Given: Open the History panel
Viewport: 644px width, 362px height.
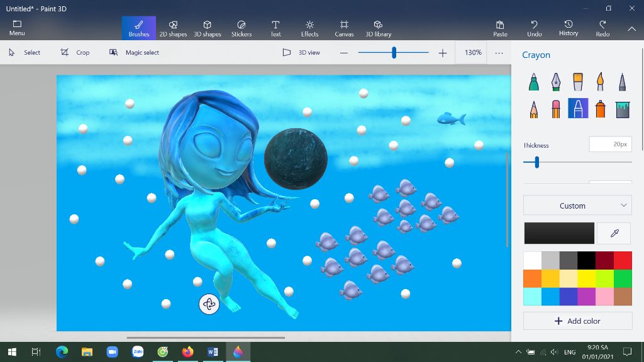Looking at the screenshot, I should (x=569, y=28).
